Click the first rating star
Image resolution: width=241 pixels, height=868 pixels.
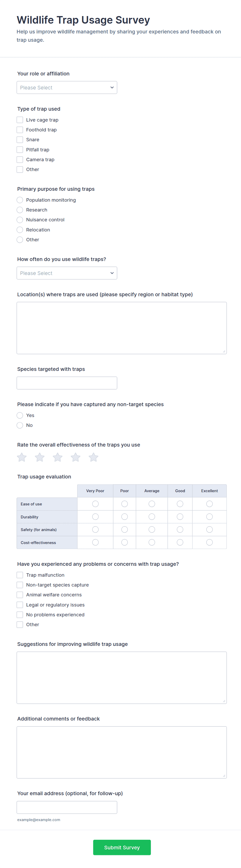tap(22, 457)
